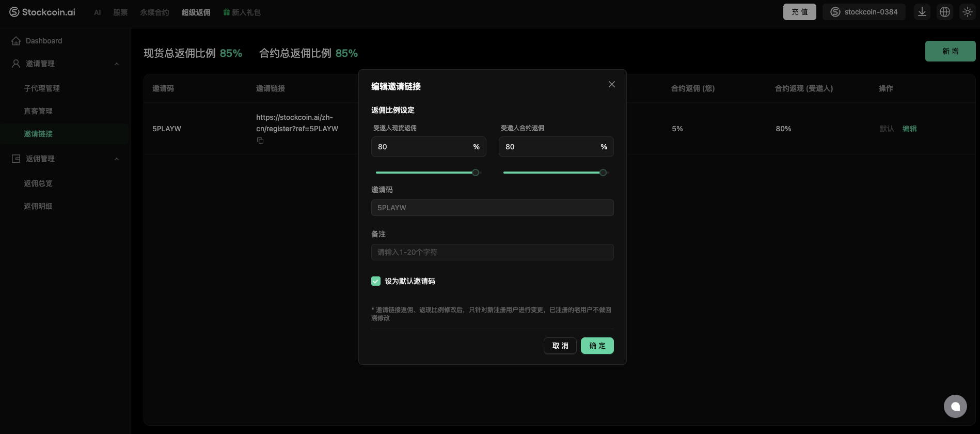The height and width of the screenshot is (434, 980).
Task: Select 邀请链接 in sidebar
Action: coord(38,134)
